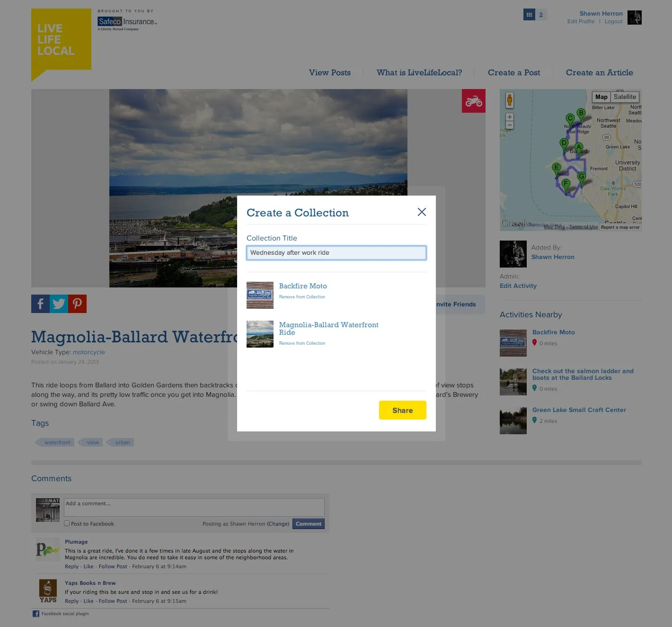Switch the map to Satellite view
Image resolution: width=672 pixels, height=627 pixels.
point(625,97)
